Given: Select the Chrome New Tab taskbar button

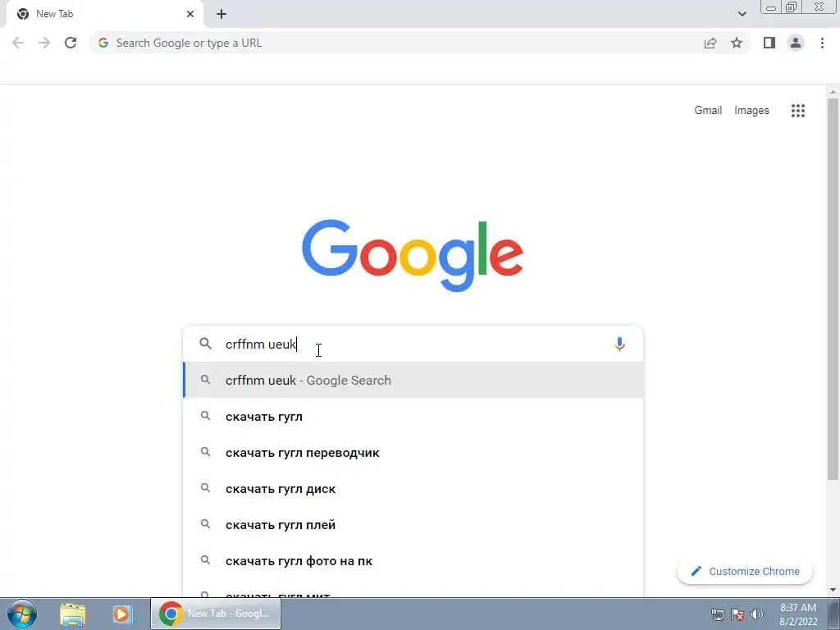Looking at the screenshot, I should tap(216, 614).
